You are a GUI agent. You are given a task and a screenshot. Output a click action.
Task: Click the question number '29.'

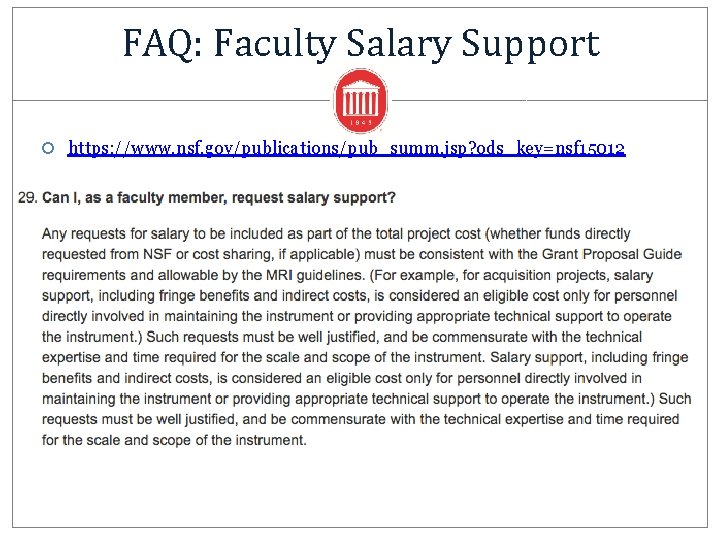tap(28, 198)
